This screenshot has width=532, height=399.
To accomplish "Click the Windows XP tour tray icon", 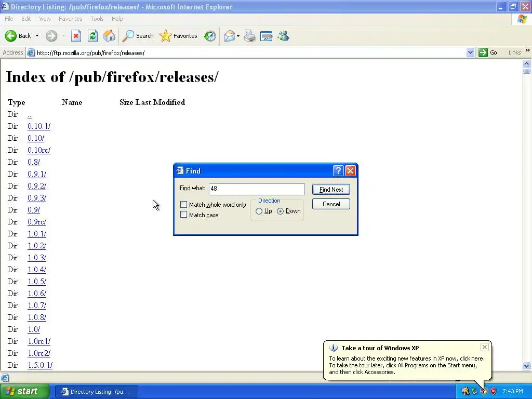I will click(484, 391).
